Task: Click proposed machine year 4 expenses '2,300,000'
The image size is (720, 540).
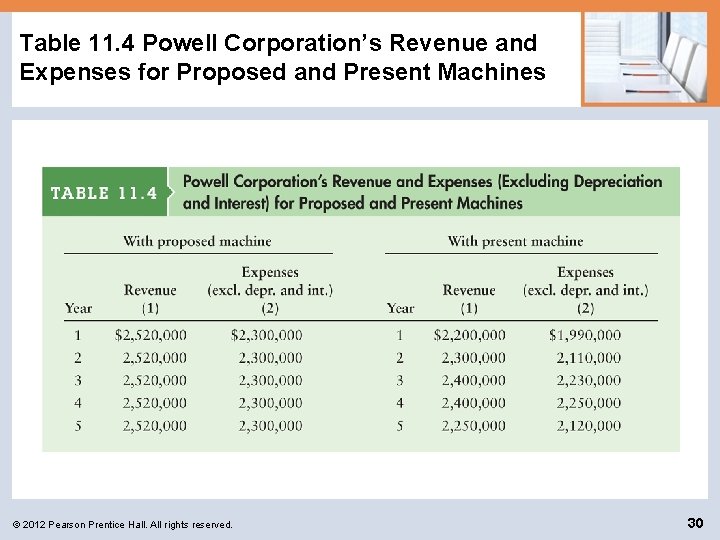Action: pyautogui.click(x=270, y=403)
